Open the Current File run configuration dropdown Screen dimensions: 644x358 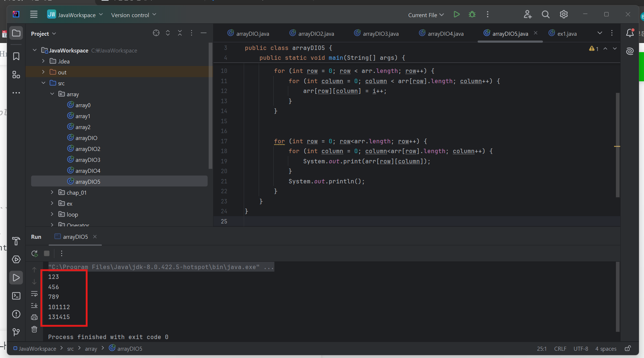point(426,15)
